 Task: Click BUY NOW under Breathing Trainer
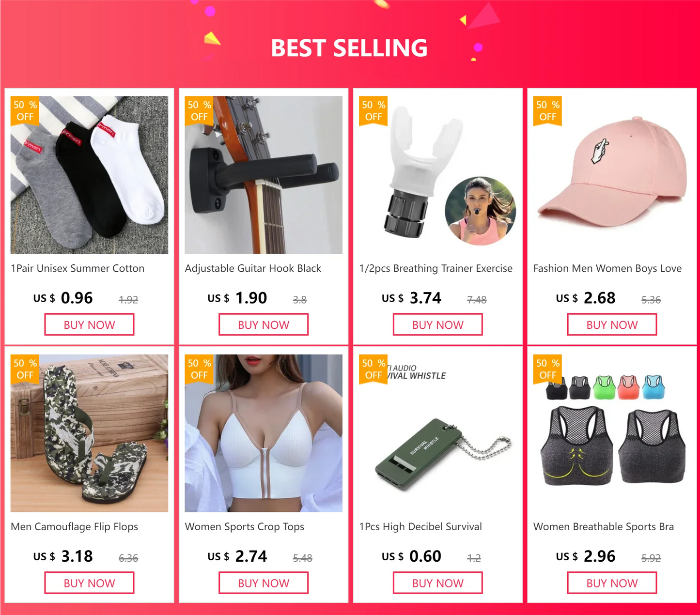[438, 324]
